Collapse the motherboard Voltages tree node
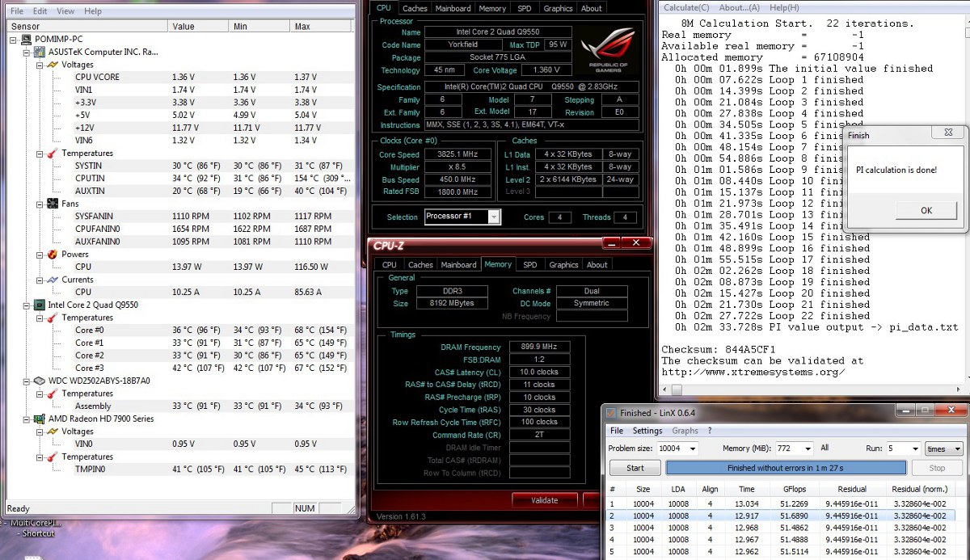This screenshot has height=560, width=970. click(x=40, y=65)
